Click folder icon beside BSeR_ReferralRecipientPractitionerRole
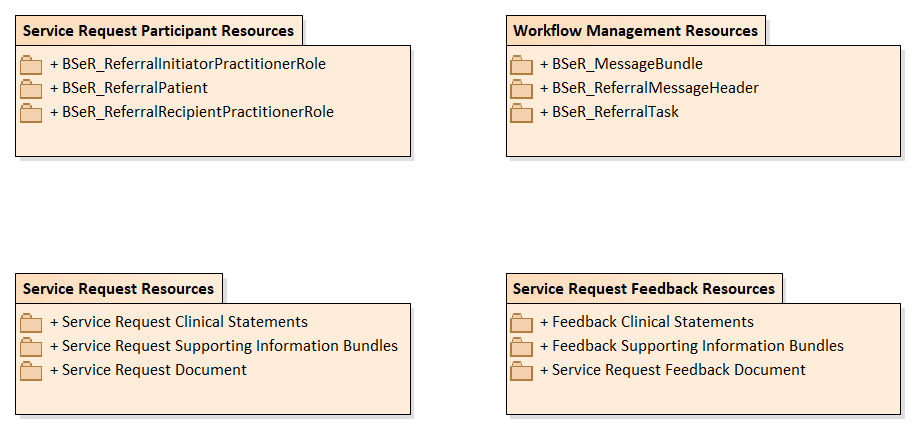Viewport: 915px width, 429px height. pyautogui.click(x=31, y=113)
